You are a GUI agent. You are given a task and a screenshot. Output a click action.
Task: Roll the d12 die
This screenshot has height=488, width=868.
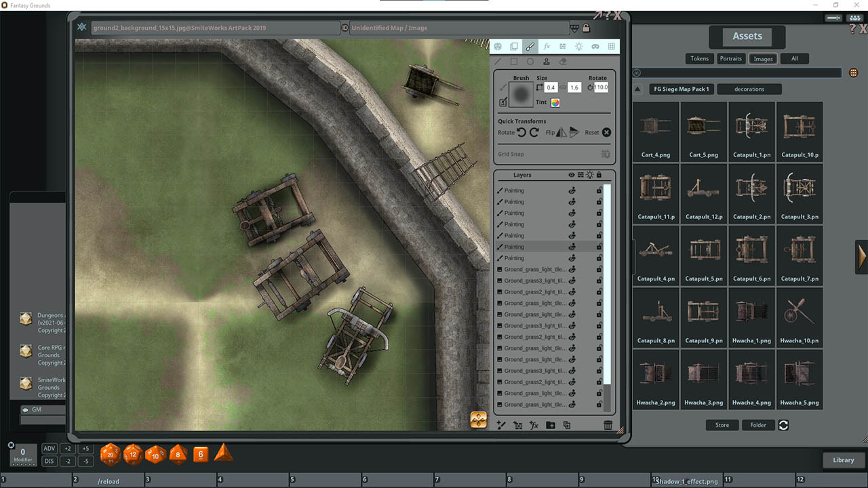(133, 454)
